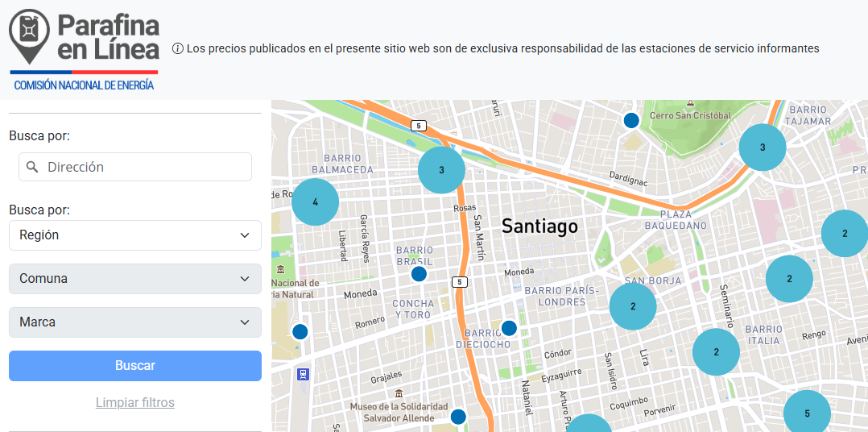Click the Museo de la Solidaridad museum icon
The width and height of the screenshot is (868, 432).
(399, 394)
